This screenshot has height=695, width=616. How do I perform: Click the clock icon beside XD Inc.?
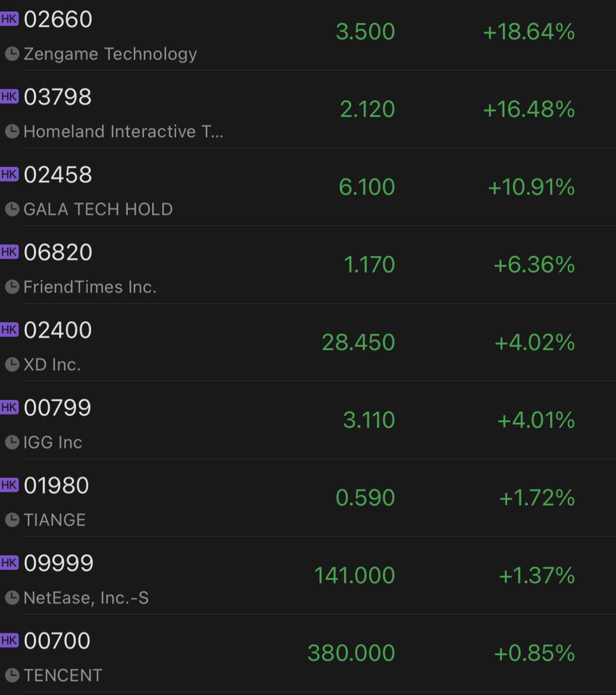pos(12,365)
